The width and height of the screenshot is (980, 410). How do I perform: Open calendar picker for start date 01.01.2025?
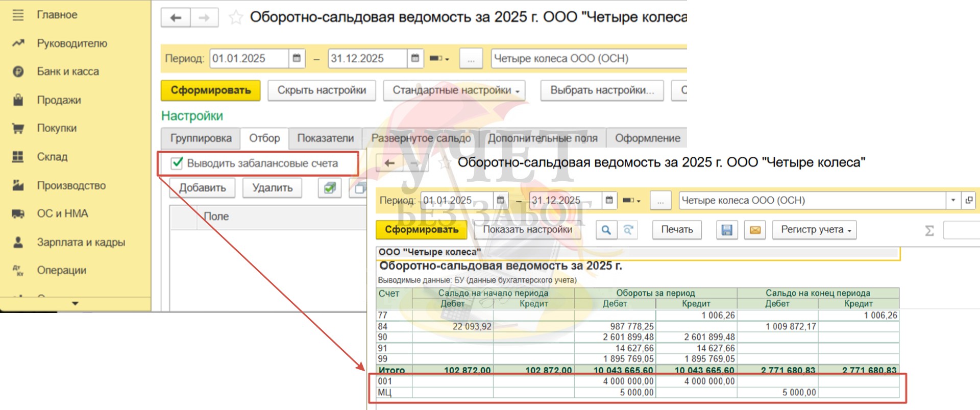(x=297, y=58)
